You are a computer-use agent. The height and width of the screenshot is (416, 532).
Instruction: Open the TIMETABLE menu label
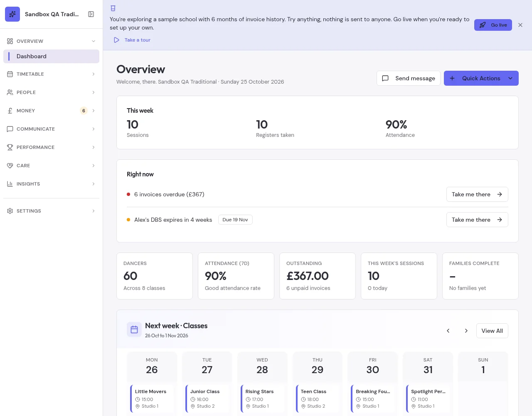30,74
